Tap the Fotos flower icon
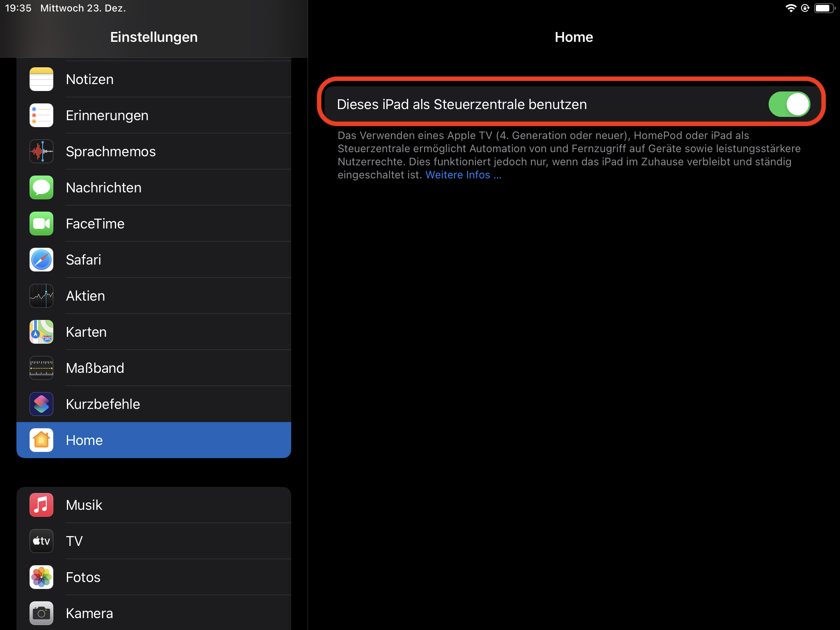This screenshot has height=630, width=840. click(41, 577)
